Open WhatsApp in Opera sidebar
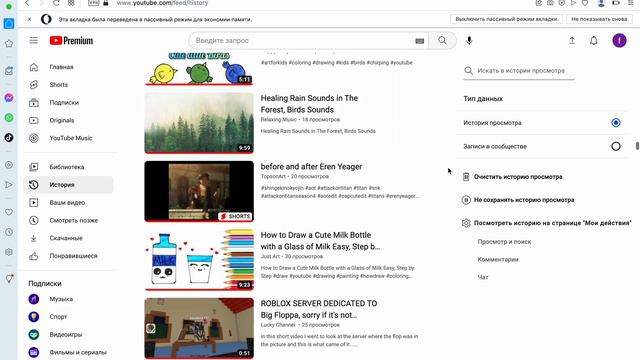This screenshot has height=360, width=640. (9, 118)
